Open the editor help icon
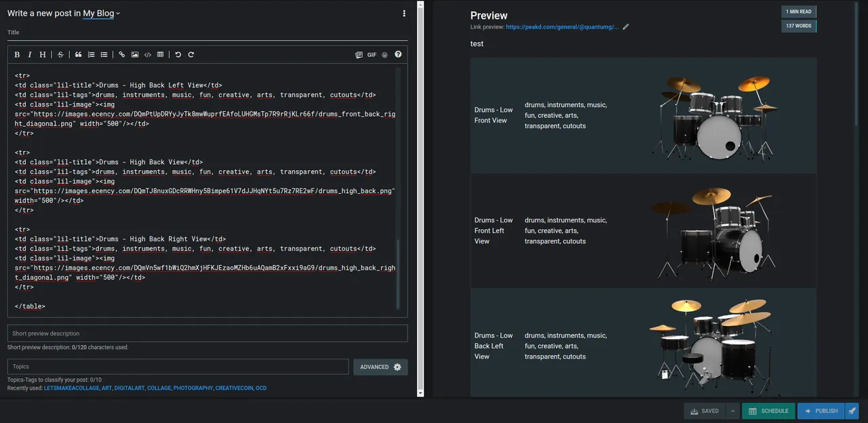Viewport: 868px width, 423px height. (398, 55)
